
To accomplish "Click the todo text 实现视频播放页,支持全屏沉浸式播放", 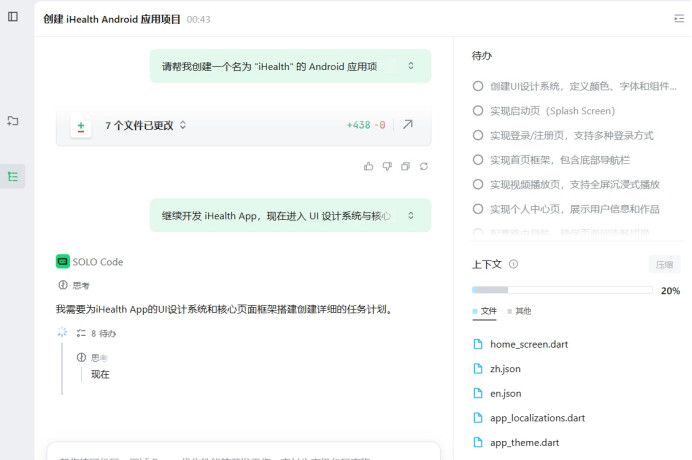I will point(575,184).
